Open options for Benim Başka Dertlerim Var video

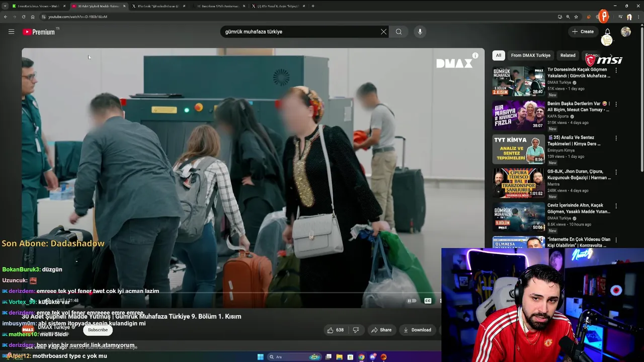[616, 104]
